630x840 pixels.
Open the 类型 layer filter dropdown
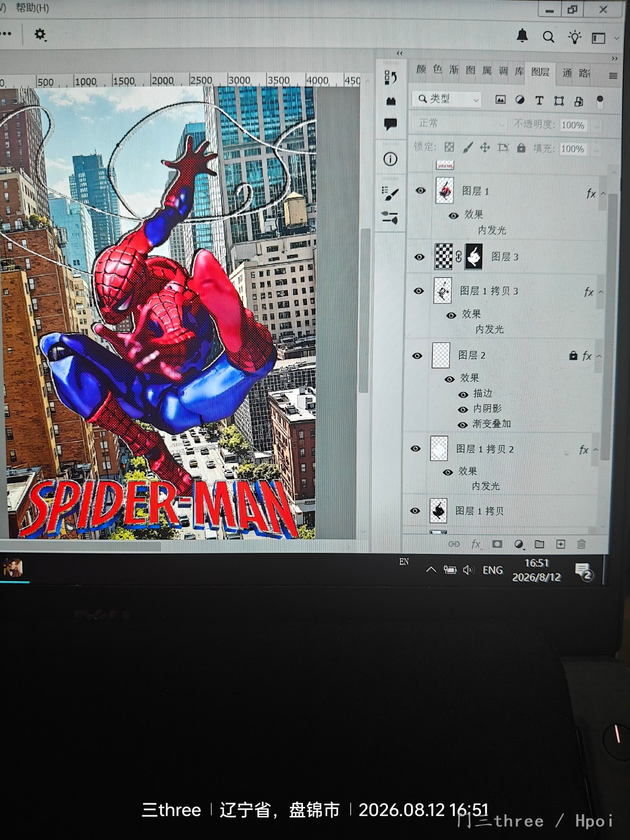pos(447,99)
